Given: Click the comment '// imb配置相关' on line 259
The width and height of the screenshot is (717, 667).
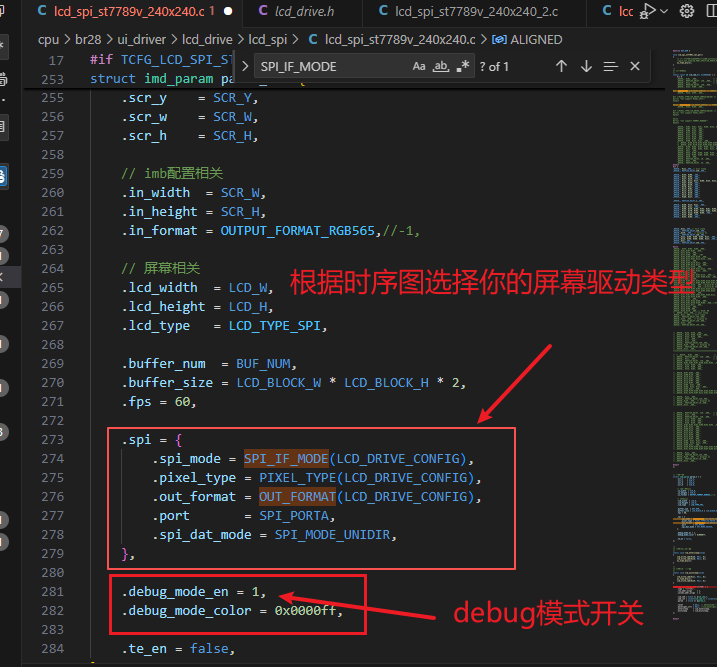Looking at the screenshot, I should pyautogui.click(x=172, y=174).
